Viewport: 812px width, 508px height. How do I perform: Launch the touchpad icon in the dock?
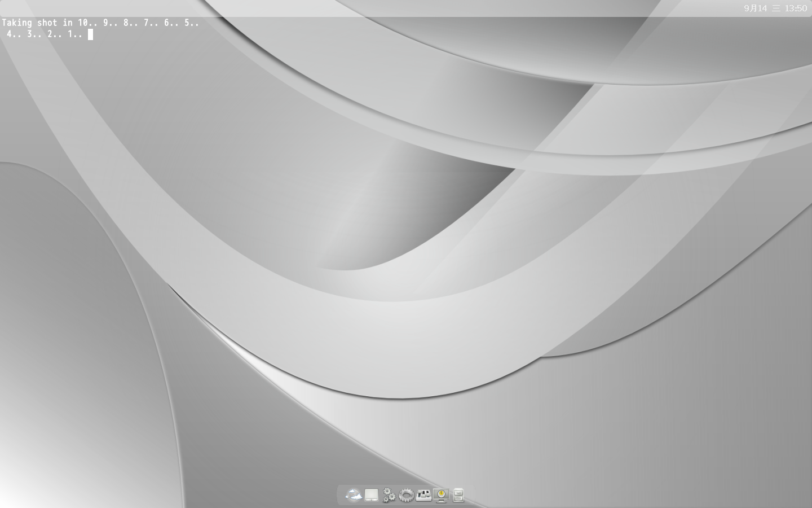[371, 495]
